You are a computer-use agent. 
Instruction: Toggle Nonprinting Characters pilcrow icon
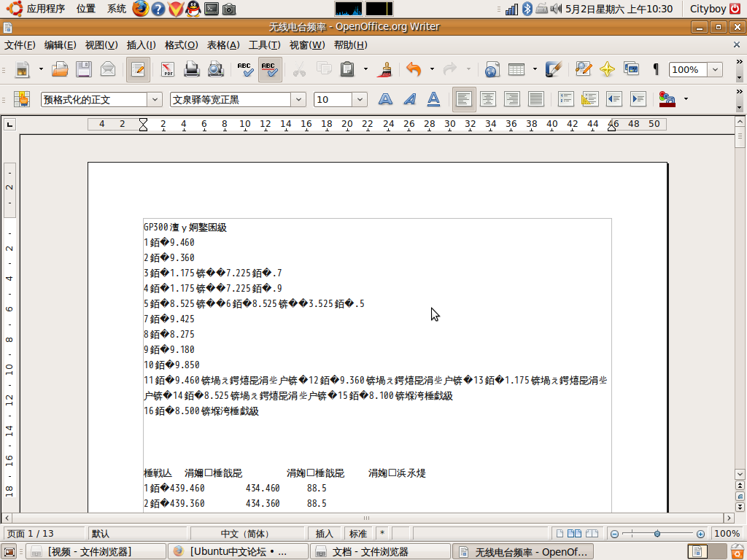[x=656, y=69]
